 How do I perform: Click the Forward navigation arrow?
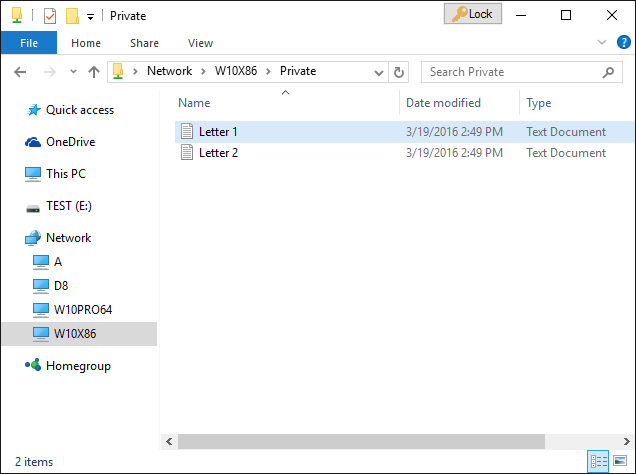(x=49, y=72)
